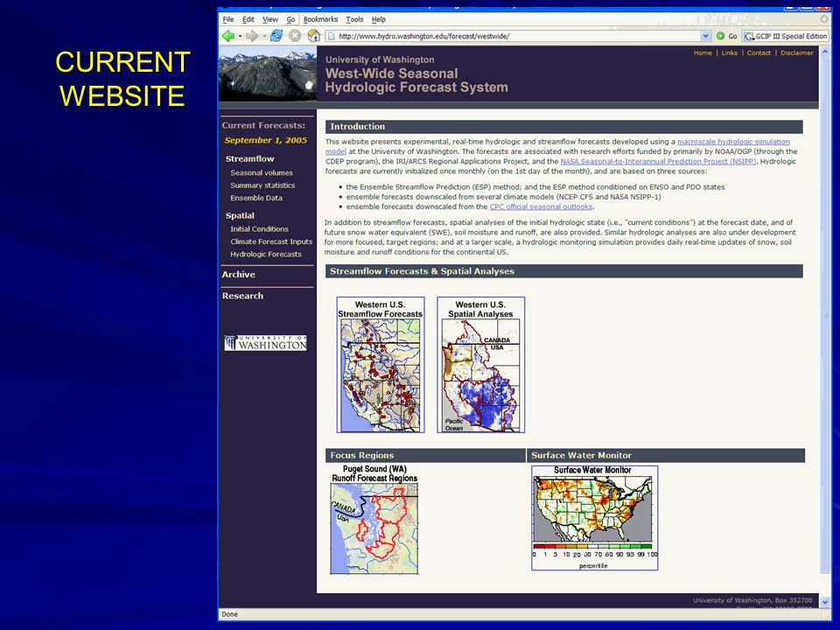Open Initial Conditions sidebar link

(x=259, y=228)
